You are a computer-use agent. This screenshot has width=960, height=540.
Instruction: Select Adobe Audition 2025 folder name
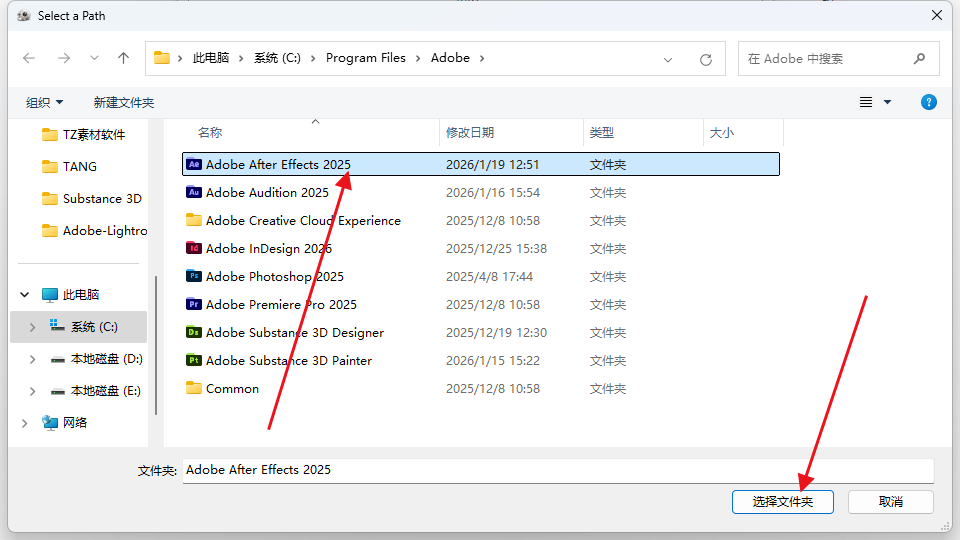267,192
